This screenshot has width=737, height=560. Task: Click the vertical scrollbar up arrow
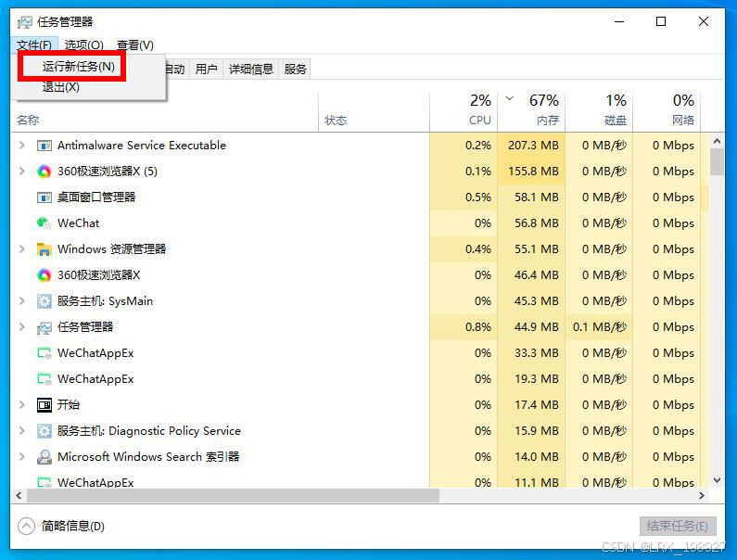717,141
